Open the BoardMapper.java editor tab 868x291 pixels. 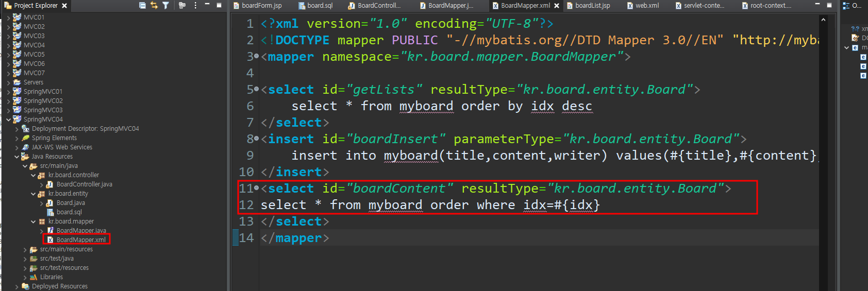[x=446, y=6]
